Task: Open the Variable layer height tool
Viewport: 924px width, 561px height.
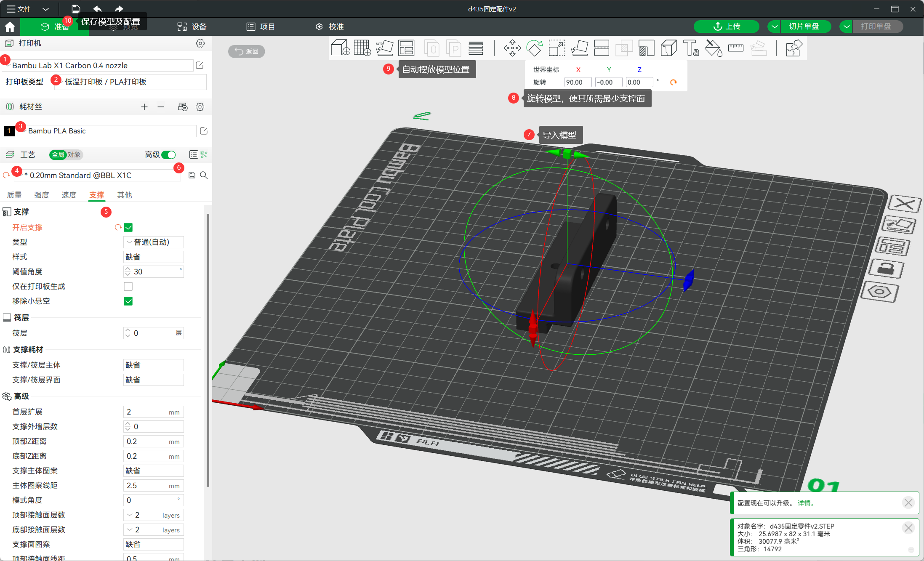Action: [x=476, y=48]
